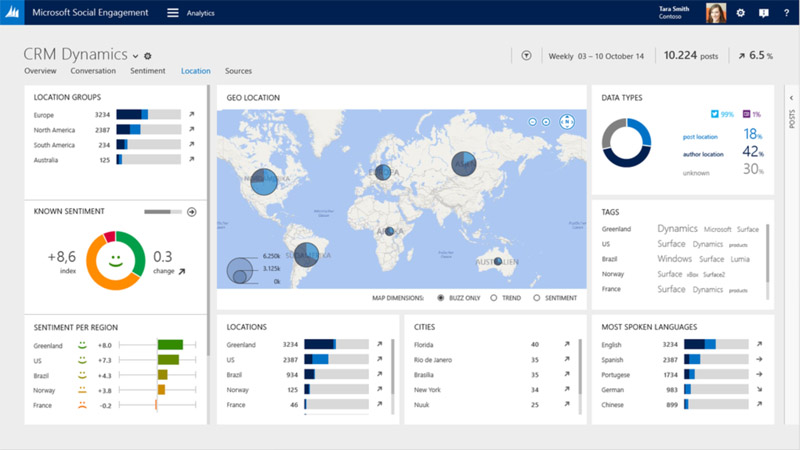Select Sentiment map dimension
Image resolution: width=800 pixels, height=450 pixels.
tap(536, 298)
